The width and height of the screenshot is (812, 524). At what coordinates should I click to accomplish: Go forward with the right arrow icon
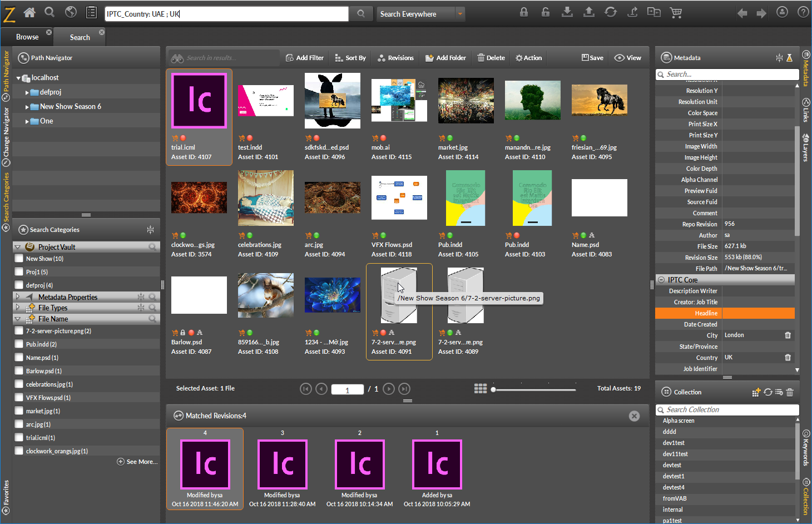(x=761, y=13)
